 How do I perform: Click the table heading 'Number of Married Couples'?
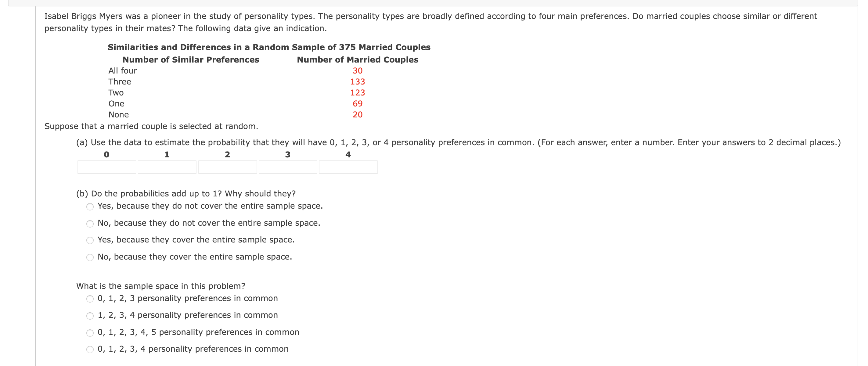pyautogui.click(x=358, y=59)
